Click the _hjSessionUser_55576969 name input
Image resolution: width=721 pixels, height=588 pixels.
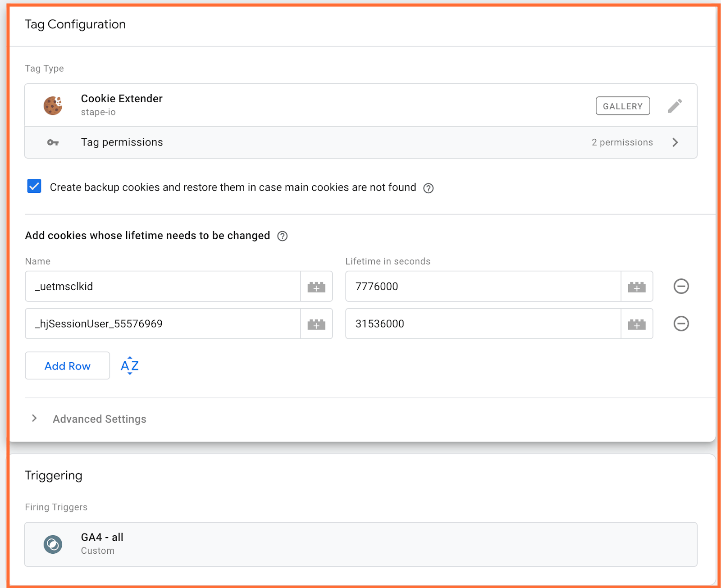[163, 324]
